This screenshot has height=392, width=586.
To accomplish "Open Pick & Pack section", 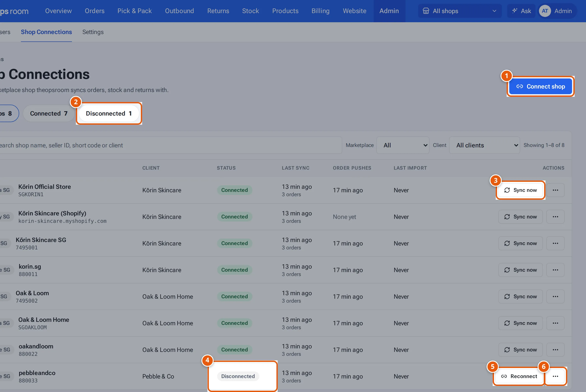I will tap(135, 11).
